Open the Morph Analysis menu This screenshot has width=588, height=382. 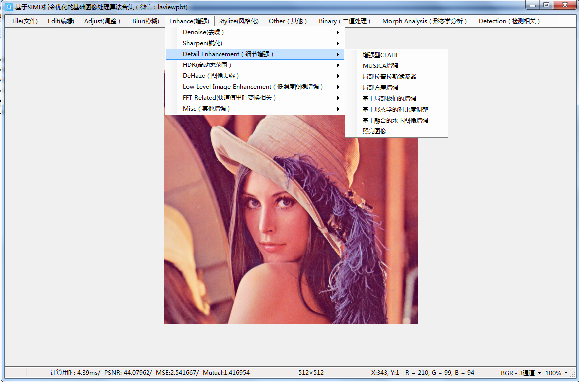pos(425,21)
